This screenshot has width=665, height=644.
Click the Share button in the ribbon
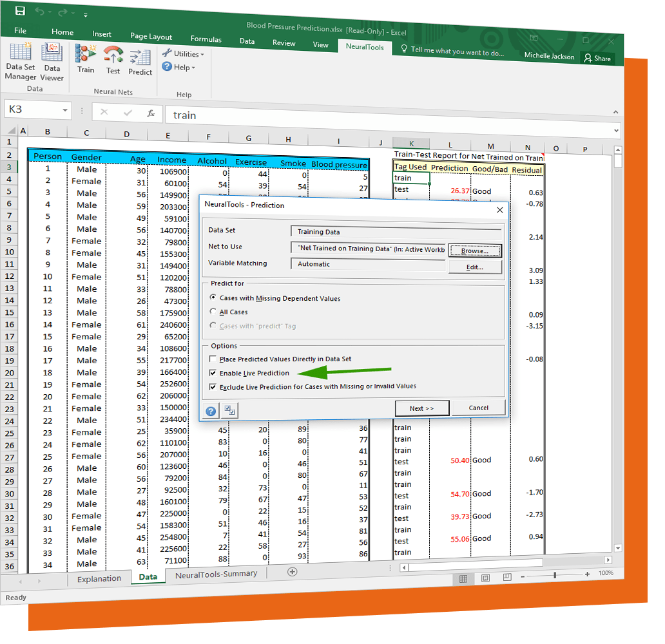coord(597,59)
